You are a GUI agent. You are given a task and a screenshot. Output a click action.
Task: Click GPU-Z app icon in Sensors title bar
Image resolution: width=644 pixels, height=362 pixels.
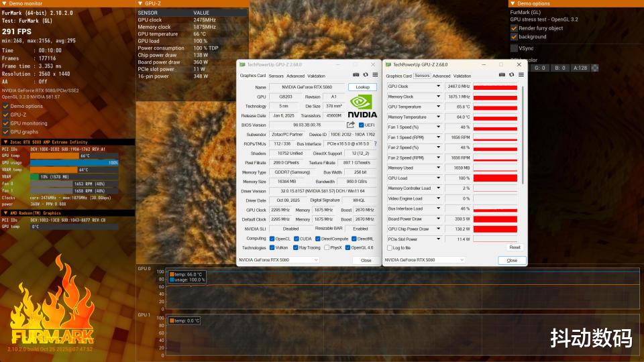[388, 64]
